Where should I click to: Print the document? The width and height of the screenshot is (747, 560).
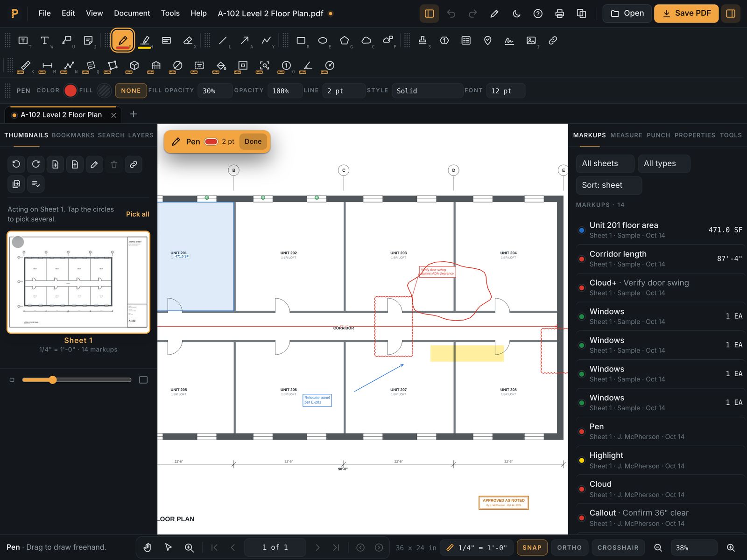coord(560,14)
